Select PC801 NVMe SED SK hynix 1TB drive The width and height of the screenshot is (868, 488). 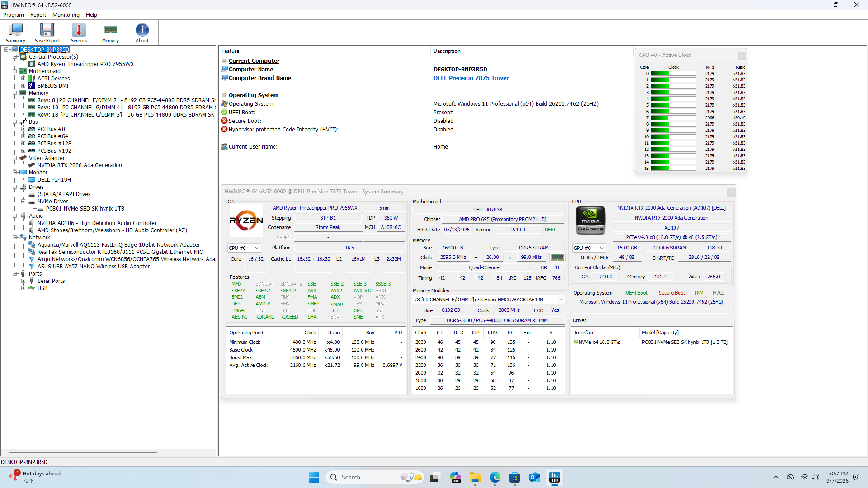click(85, 209)
